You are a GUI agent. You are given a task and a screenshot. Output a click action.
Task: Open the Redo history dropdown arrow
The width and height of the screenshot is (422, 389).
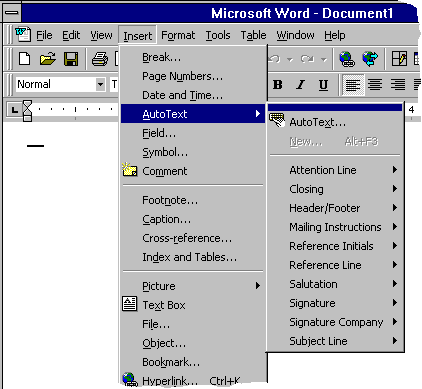323,60
